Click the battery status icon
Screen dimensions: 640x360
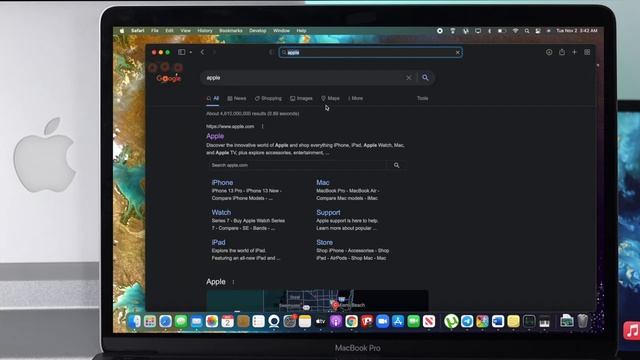(502, 31)
